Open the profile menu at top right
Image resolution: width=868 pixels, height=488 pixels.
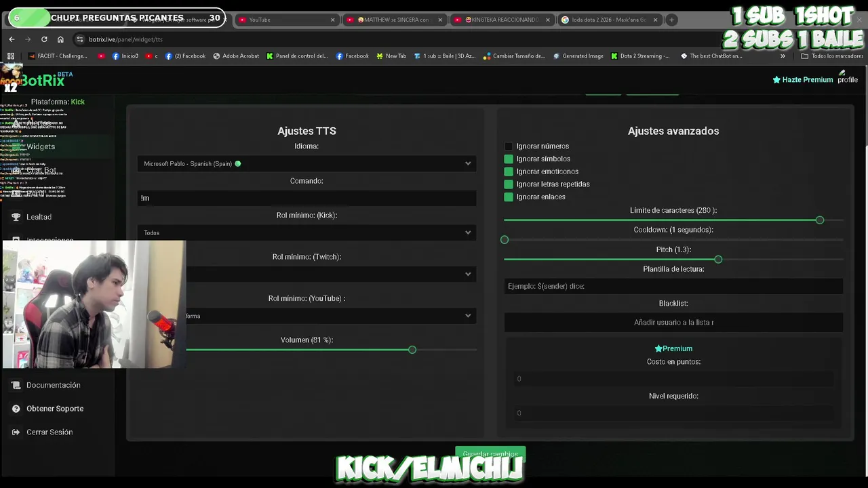pos(848,77)
